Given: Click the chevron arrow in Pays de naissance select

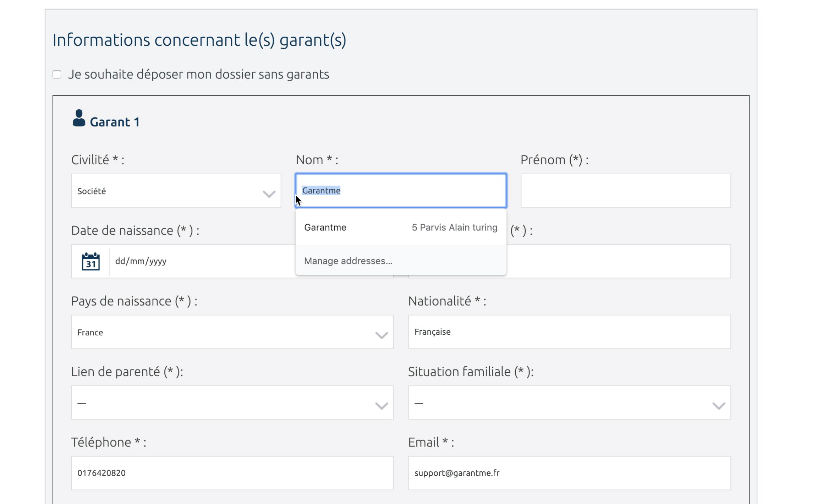Looking at the screenshot, I should click(x=382, y=335).
